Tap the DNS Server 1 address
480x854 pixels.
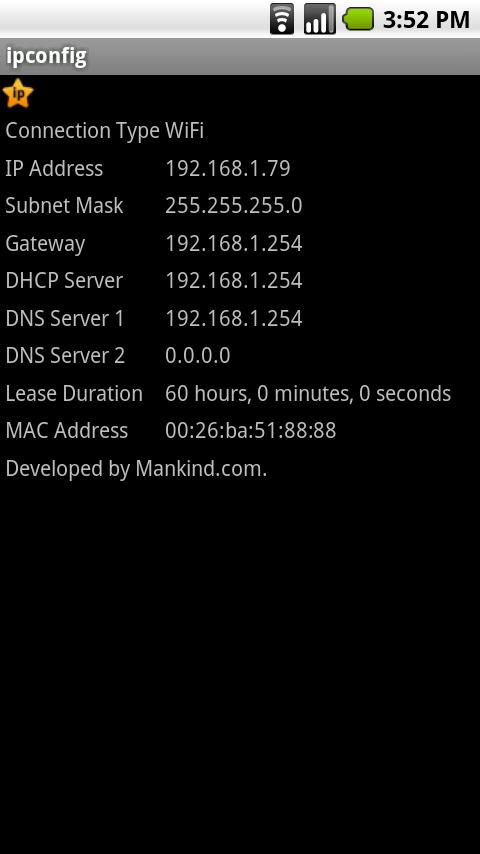234,319
